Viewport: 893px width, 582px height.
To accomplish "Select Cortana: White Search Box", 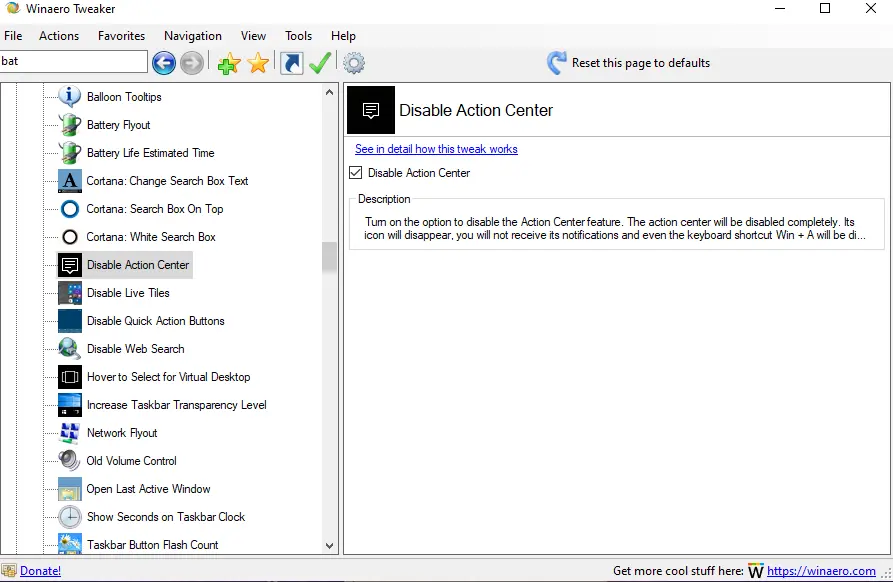I will 151,237.
